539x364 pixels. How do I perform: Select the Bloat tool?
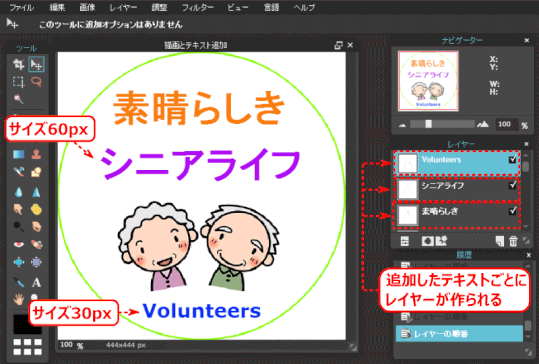18,262
